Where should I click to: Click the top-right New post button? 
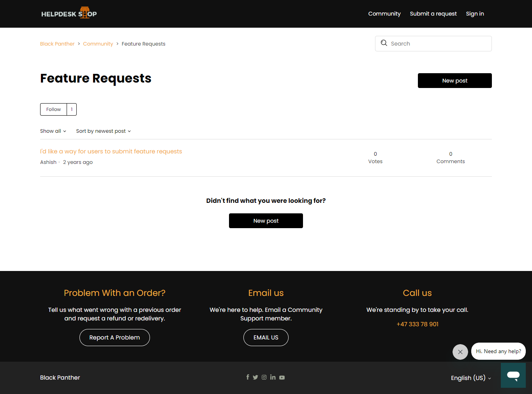454,81
